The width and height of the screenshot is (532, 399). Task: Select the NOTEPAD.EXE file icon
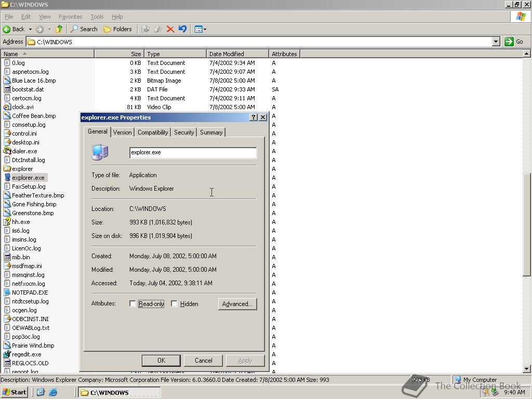(x=7, y=292)
